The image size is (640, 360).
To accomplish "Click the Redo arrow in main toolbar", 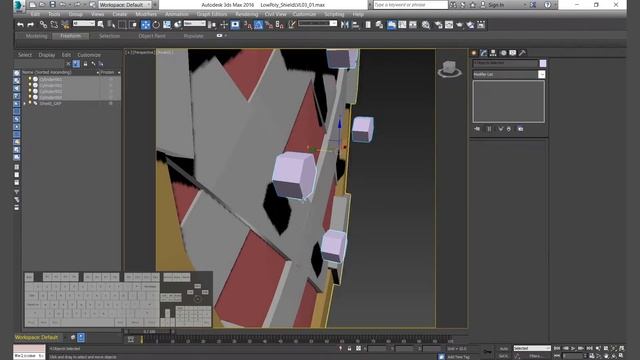I will click(x=31, y=25).
